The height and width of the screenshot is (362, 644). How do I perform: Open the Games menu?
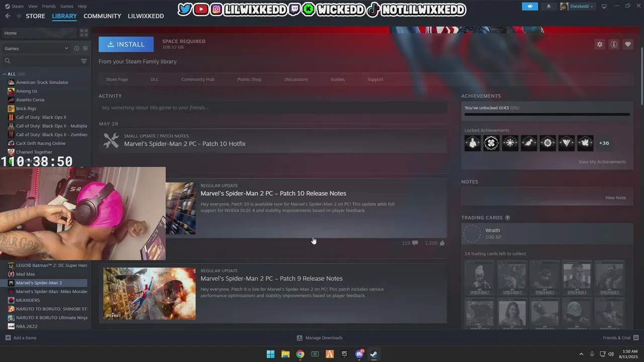[66, 6]
